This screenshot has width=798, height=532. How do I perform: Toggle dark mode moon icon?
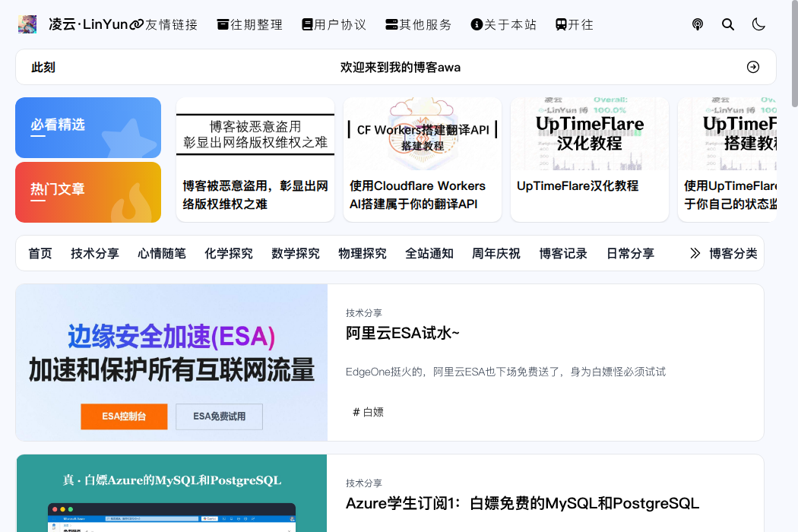(x=758, y=24)
